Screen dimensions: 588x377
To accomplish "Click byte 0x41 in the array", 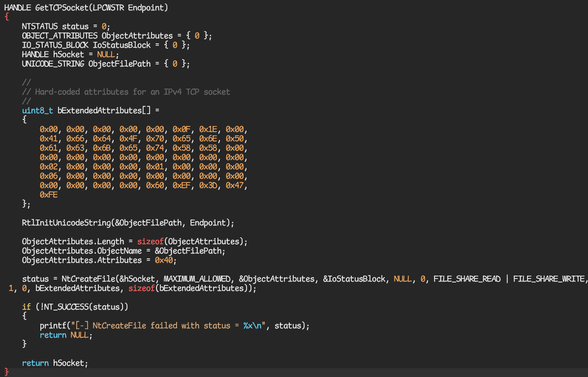I will coord(49,139).
